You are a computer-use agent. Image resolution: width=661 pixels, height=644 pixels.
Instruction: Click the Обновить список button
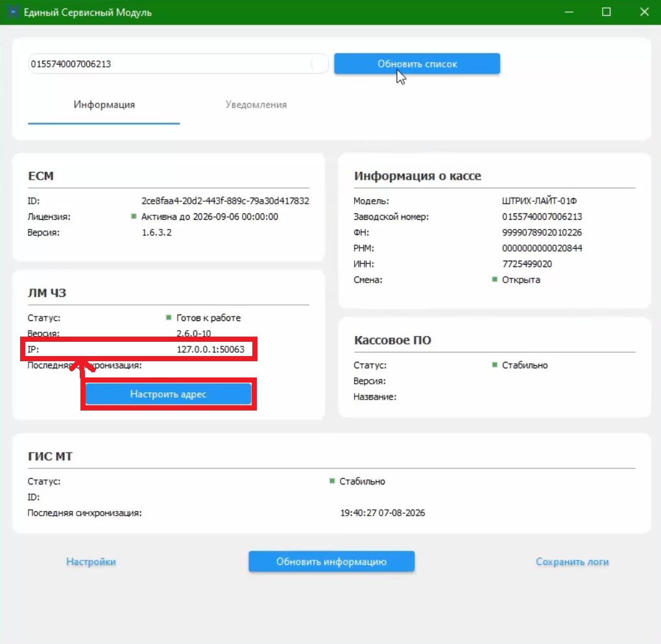417,64
